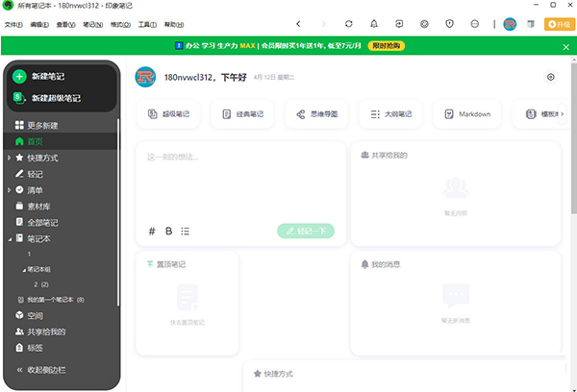Toggle bold formatting in quick note box
This screenshot has width=577, height=392.
(x=168, y=231)
